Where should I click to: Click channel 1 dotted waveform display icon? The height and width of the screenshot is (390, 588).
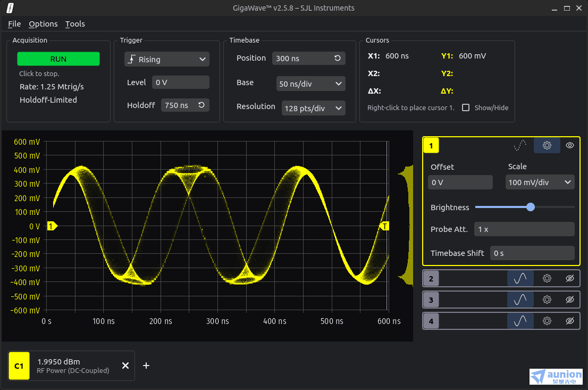520,145
